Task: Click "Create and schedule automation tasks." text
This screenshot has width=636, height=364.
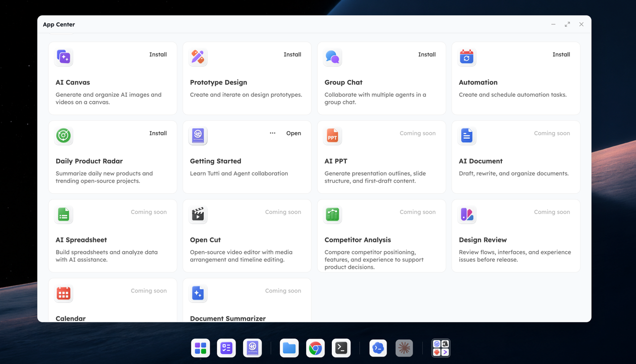Action: click(x=513, y=95)
